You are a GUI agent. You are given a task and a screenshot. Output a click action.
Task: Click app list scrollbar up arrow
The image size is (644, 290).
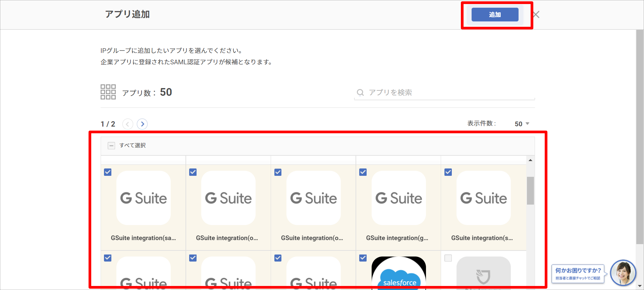click(x=530, y=160)
